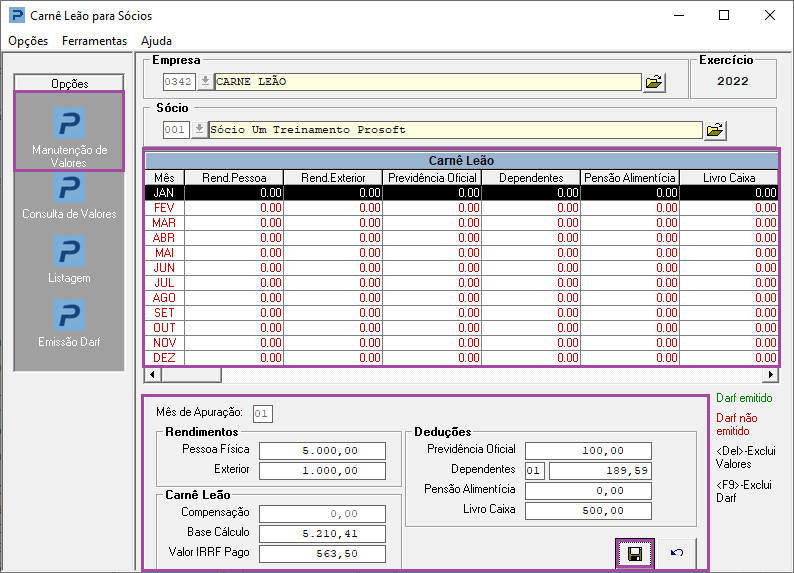794x573 pixels.
Task: Click the table's left scroll arrow
Action: click(x=152, y=375)
